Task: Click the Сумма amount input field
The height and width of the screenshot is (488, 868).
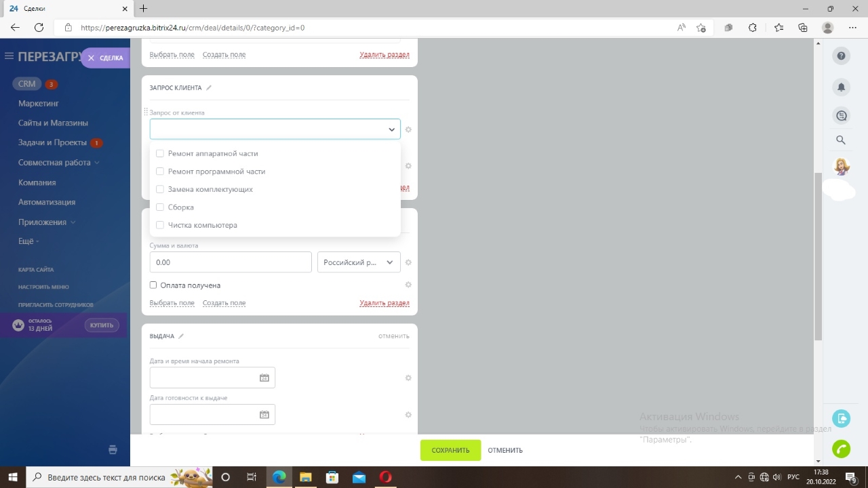Action: [231, 262]
